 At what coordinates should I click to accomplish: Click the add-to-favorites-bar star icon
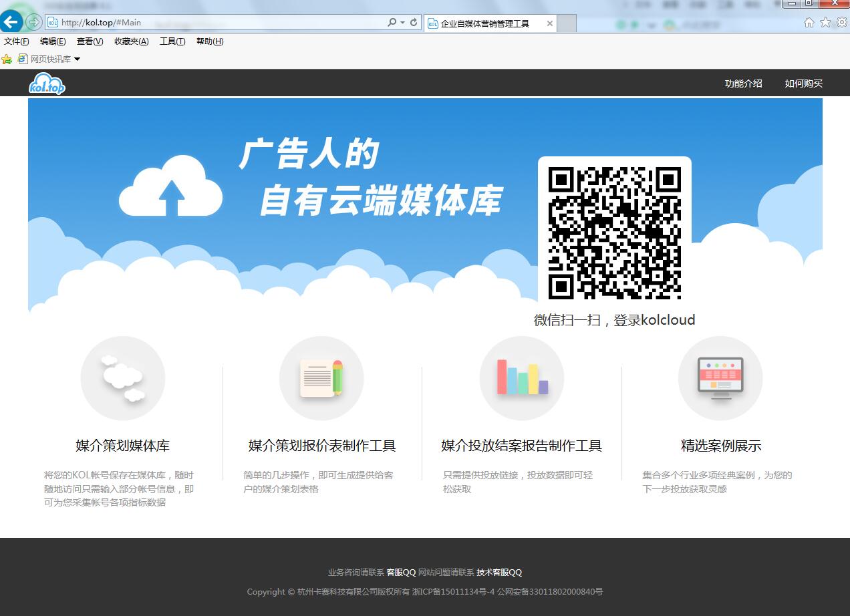pos(7,59)
